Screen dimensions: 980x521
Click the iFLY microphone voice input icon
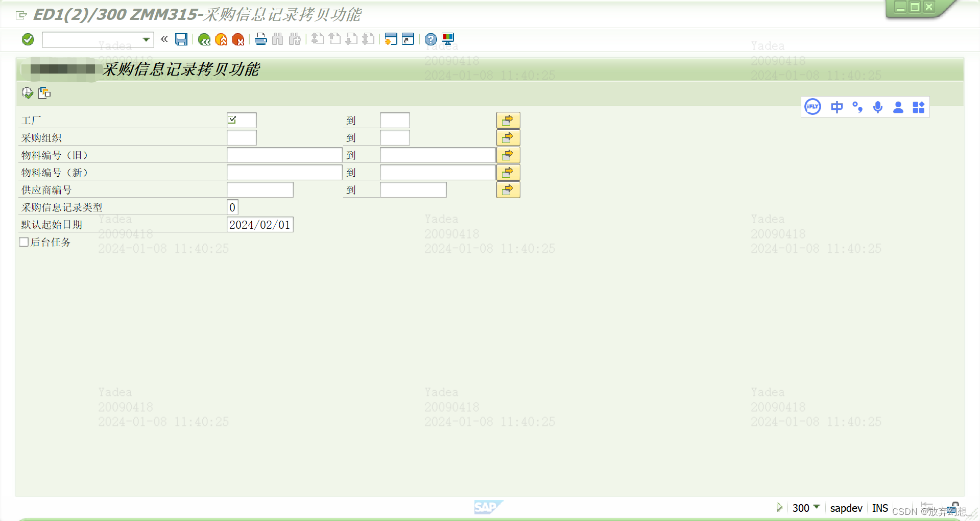(878, 107)
